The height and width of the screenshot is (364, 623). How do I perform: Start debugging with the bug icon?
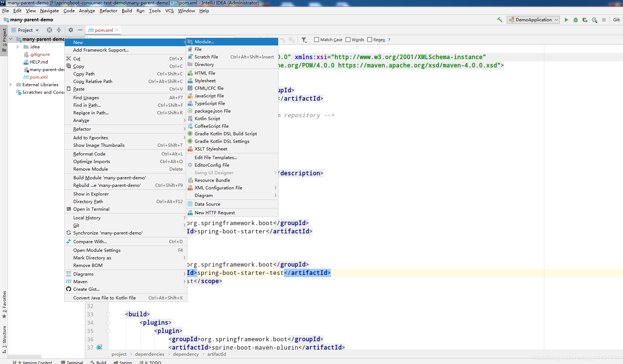coord(576,20)
